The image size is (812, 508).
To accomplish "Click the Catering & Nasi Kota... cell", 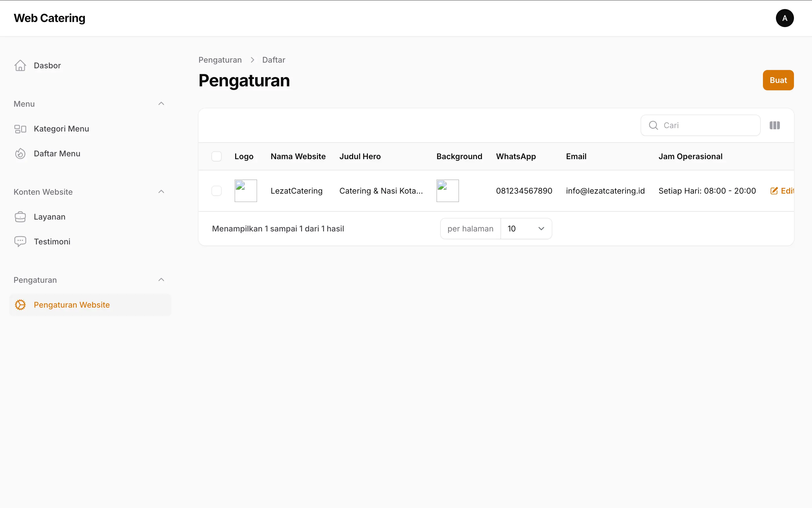I will coord(381,191).
